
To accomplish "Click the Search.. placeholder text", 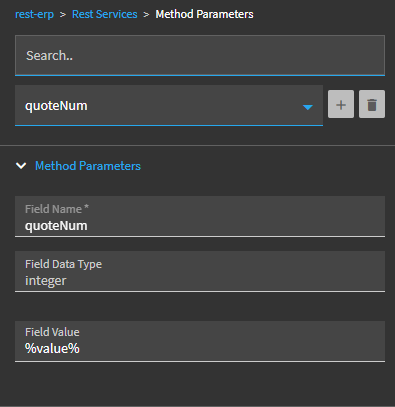I will [49, 56].
